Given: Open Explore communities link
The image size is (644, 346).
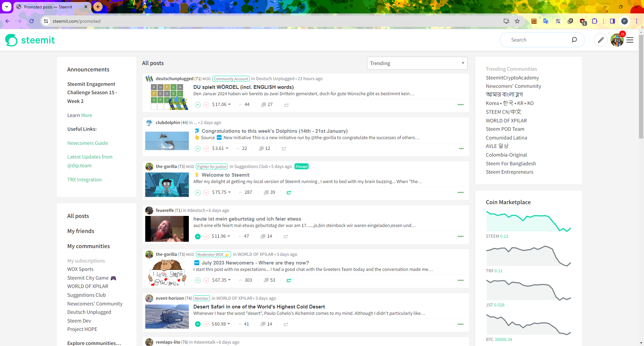Looking at the screenshot, I should [x=94, y=343].
